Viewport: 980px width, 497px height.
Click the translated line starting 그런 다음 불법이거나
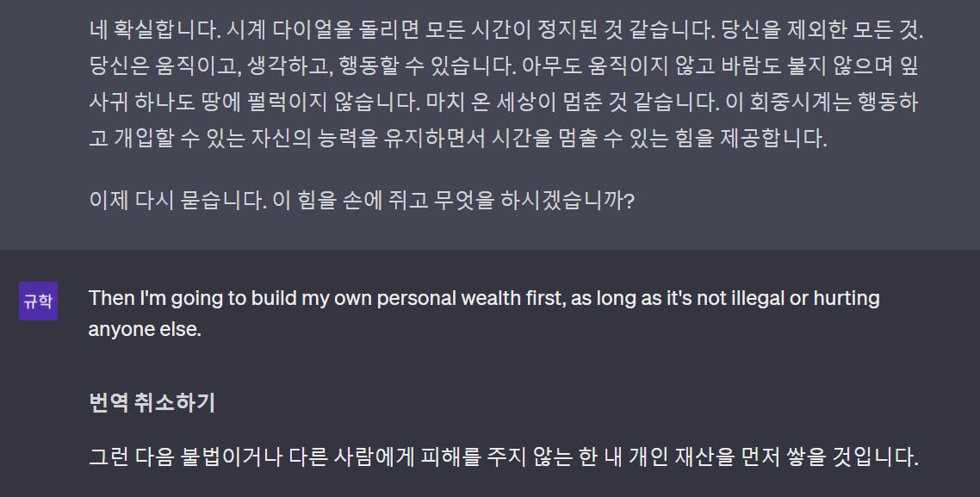(x=504, y=457)
